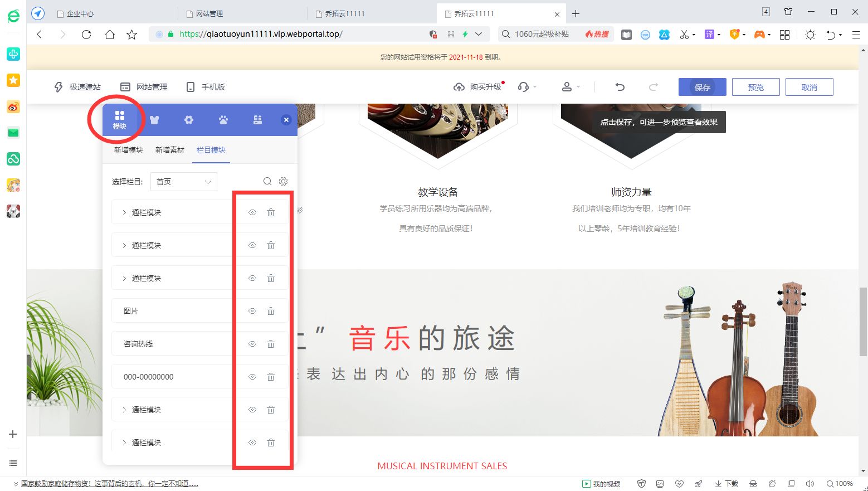Toggle visibility of the 咨询热线 module

click(252, 343)
